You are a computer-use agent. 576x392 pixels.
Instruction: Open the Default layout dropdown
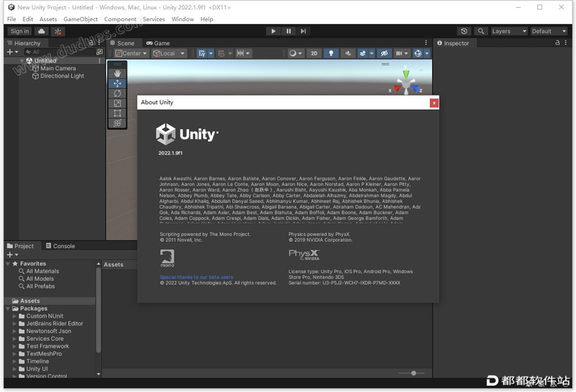[x=549, y=31]
